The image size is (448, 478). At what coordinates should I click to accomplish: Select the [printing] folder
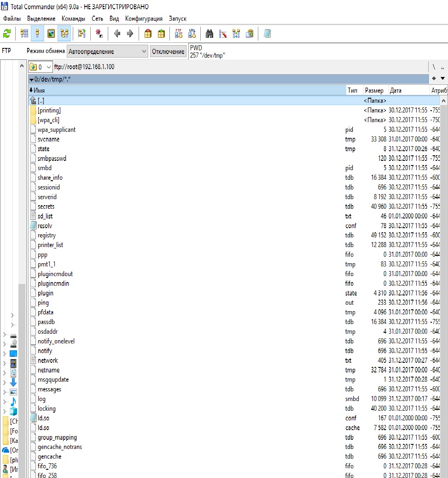tap(234, 110)
